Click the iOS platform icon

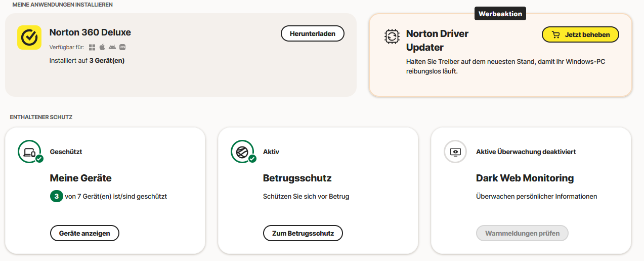click(122, 47)
